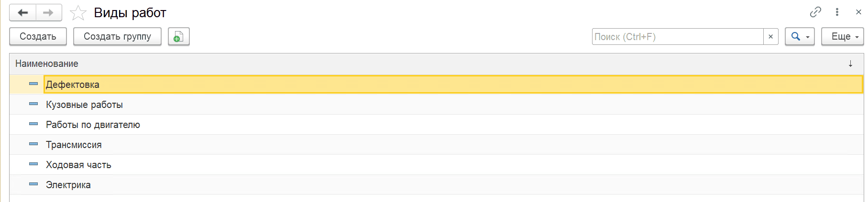Select the Трансмиссия row
This screenshot has height=202, width=868.
[x=436, y=145]
